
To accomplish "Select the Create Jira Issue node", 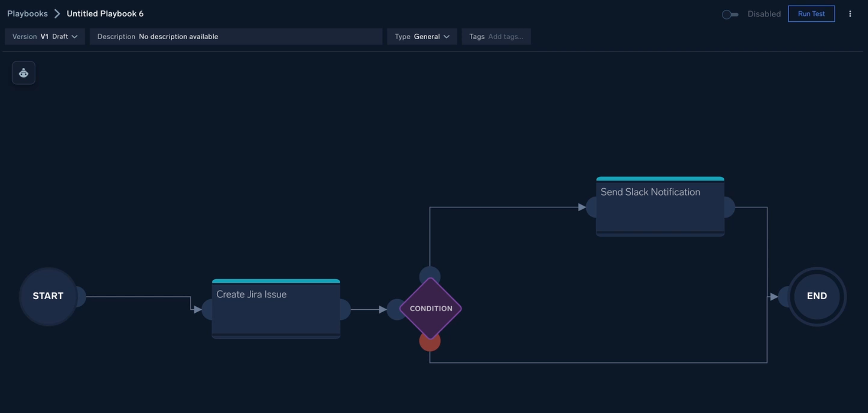I will tap(276, 309).
